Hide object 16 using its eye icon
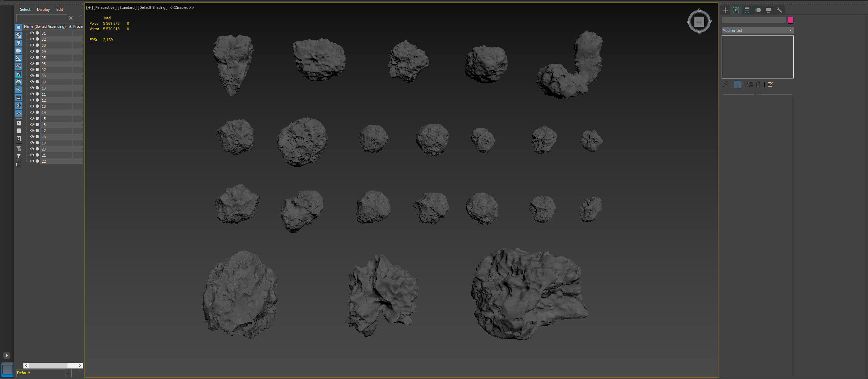 click(32, 125)
